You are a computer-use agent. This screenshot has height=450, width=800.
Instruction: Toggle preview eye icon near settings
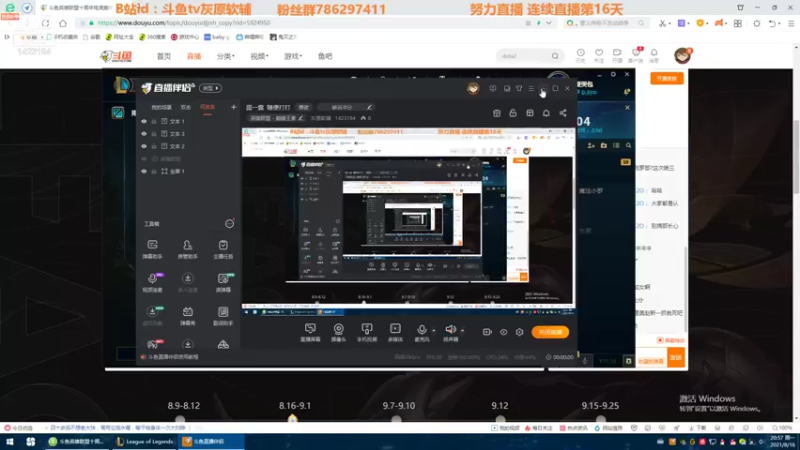tap(504, 332)
